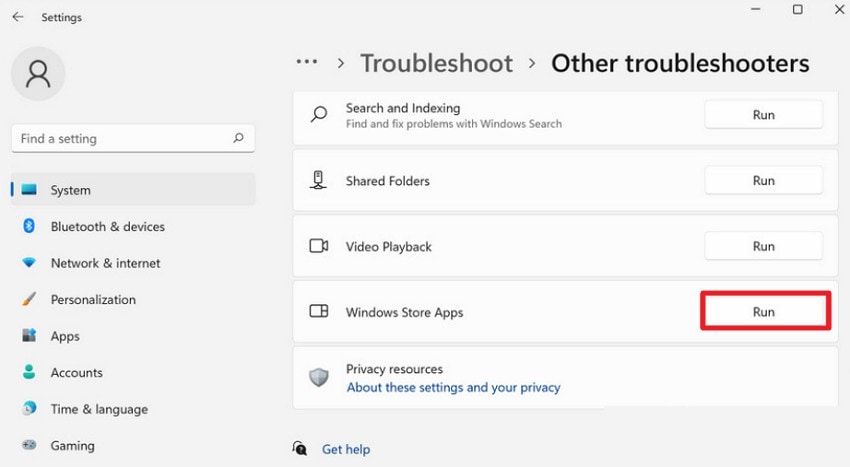This screenshot has height=467, width=850.
Task: Click the Get help chat icon
Action: point(300,449)
